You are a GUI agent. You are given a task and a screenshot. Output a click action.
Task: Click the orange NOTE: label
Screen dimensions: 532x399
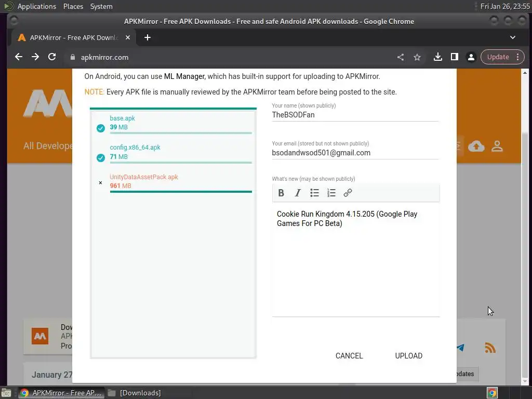(x=95, y=92)
